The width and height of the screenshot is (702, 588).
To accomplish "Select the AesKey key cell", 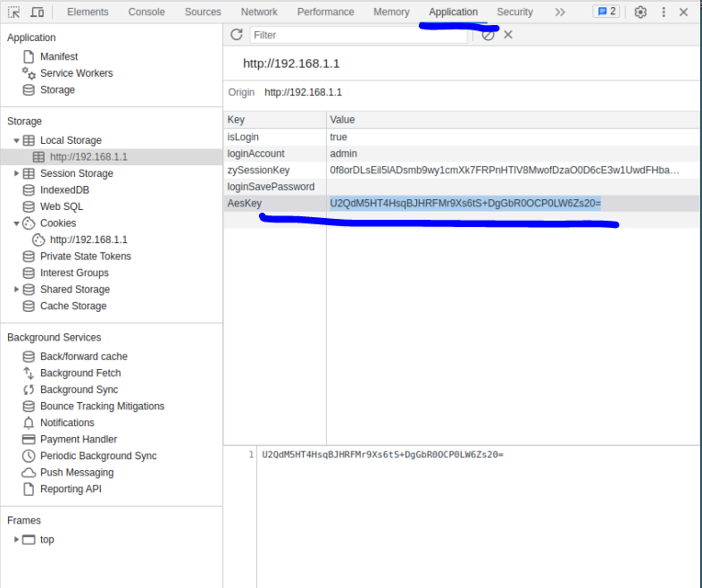I will pos(275,204).
